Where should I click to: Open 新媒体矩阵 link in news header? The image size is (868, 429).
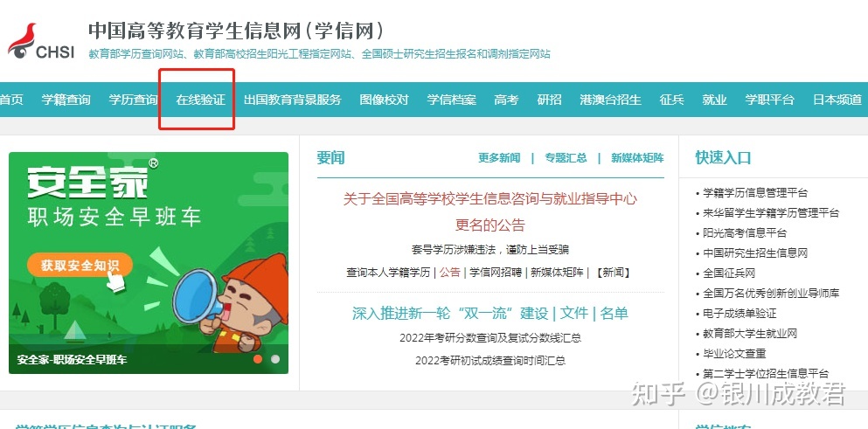637,158
